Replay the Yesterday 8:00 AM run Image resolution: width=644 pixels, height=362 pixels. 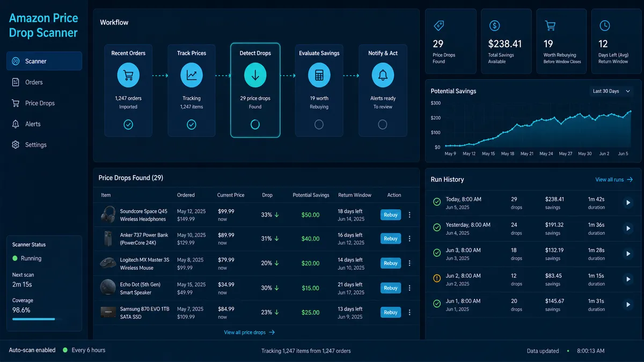pos(628,228)
